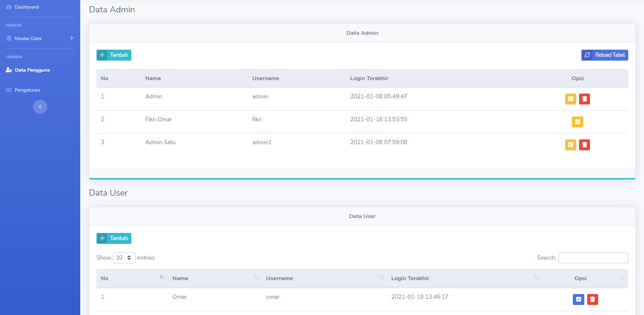Click plus icon on Data User Tambah
This screenshot has width=644, height=315.
(102, 238)
